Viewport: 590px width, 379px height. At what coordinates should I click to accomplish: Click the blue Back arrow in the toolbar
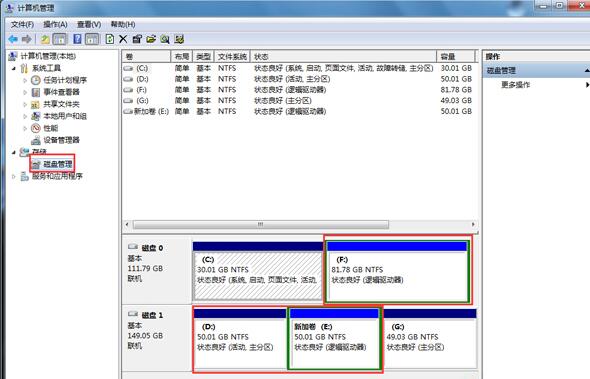(x=13, y=39)
